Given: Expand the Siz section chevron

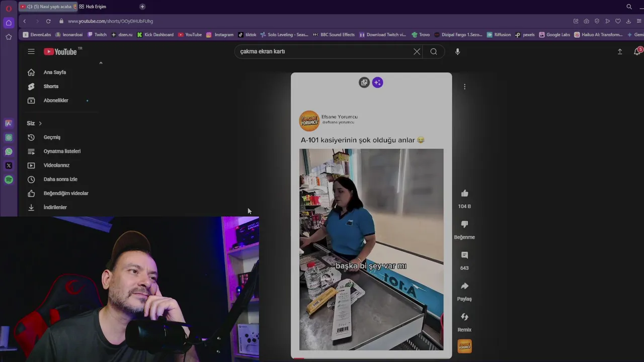Looking at the screenshot, I should click(x=40, y=123).
